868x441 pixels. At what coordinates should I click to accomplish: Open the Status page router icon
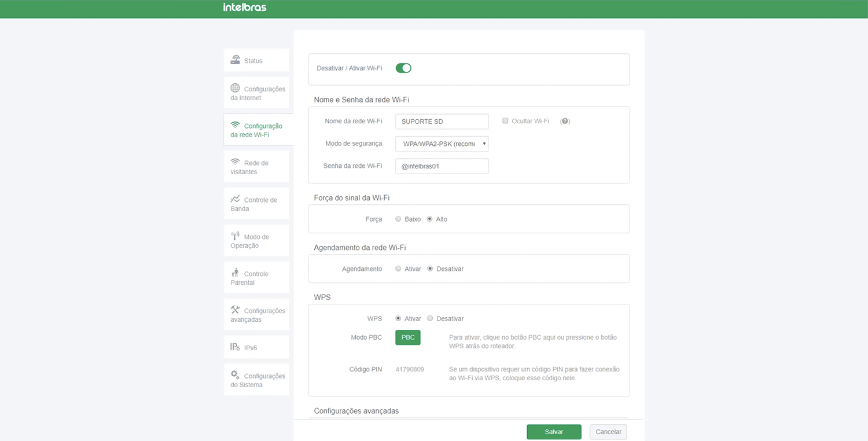[236, 60]
